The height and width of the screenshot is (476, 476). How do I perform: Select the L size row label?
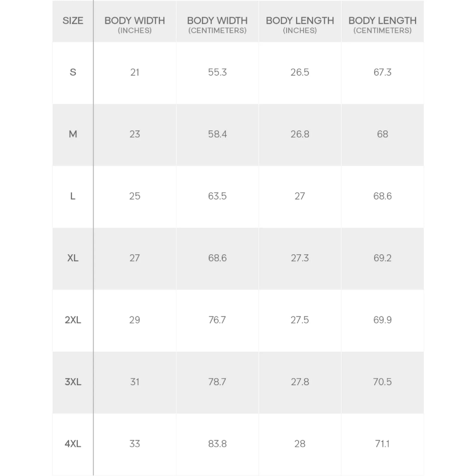pyautogui.click(x=73, y=196)
